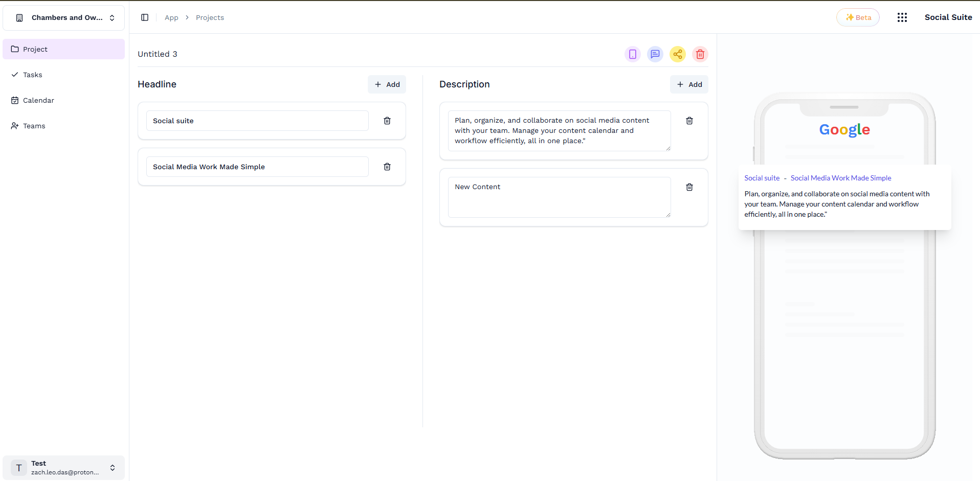Edit the 'Plan, organize' description textarea
The width and height of the screenshot is (980, 481).
[560, 131]
